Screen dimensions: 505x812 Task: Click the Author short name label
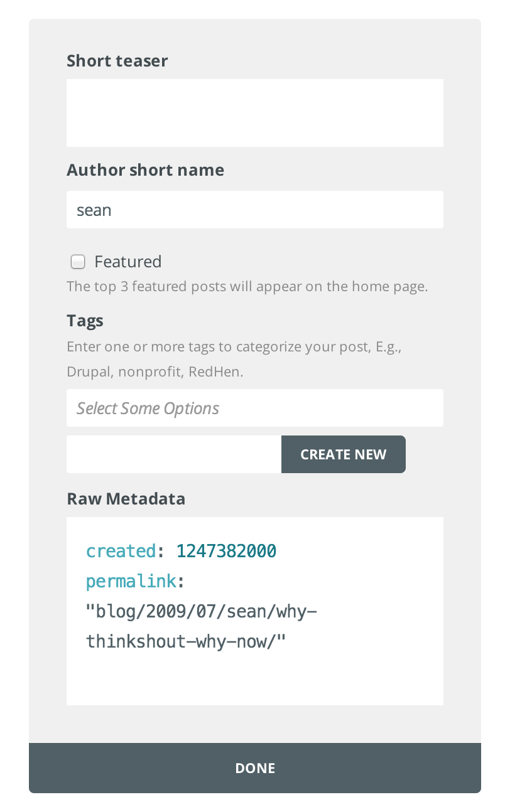coord(145,170)
